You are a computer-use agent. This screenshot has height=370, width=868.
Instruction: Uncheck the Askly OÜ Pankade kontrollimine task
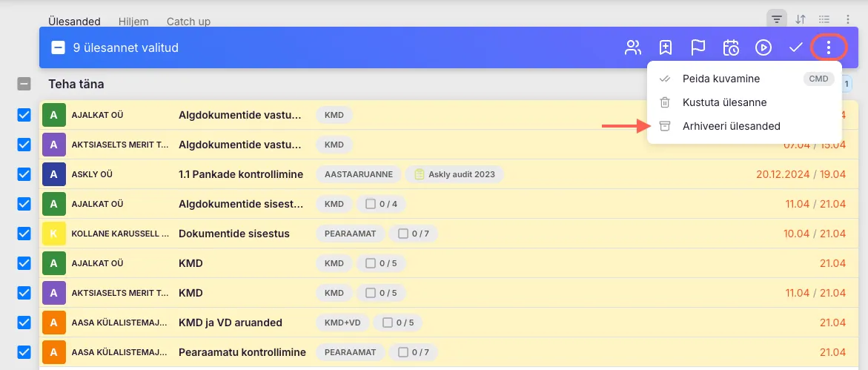[24, 174]
